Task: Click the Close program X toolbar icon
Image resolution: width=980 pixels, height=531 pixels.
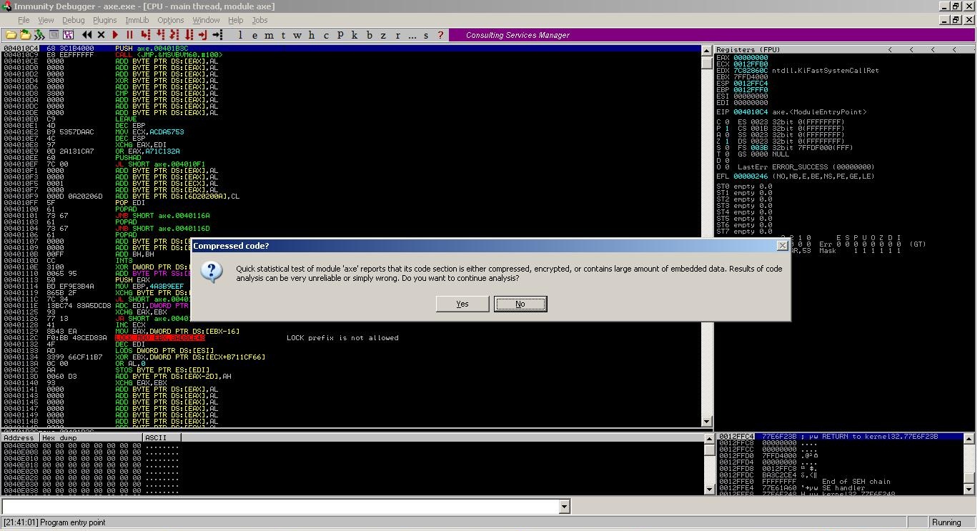Action: [101, 34]
